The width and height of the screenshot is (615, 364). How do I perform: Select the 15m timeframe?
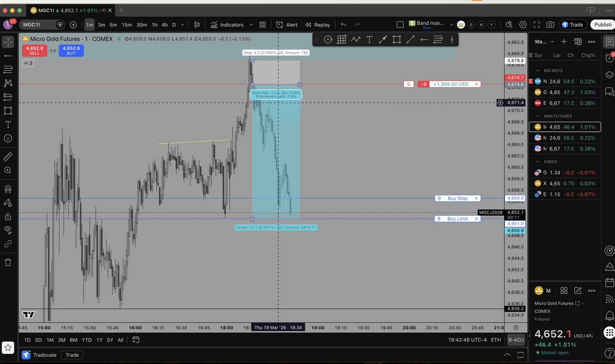click(127, 25)
